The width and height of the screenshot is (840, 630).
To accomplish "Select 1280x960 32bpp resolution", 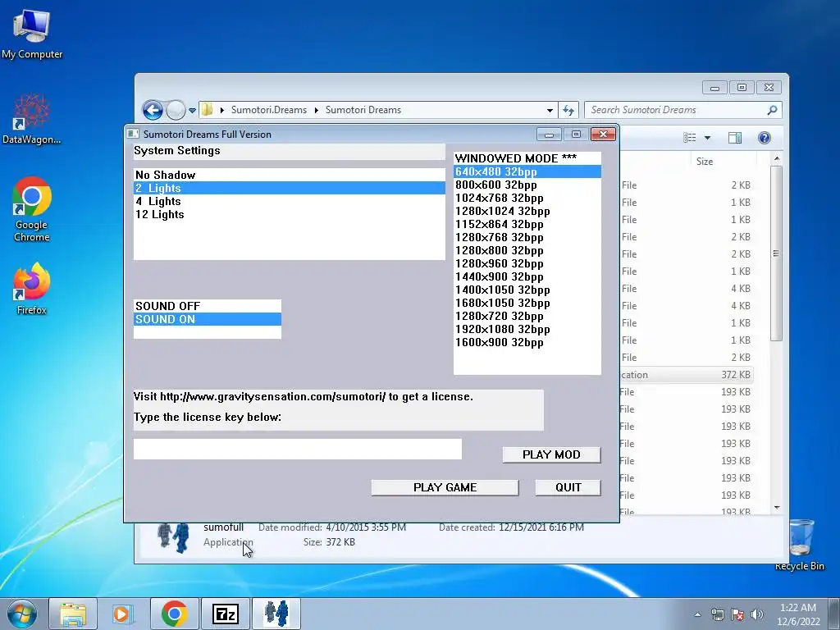I will [x=527, y=263].
